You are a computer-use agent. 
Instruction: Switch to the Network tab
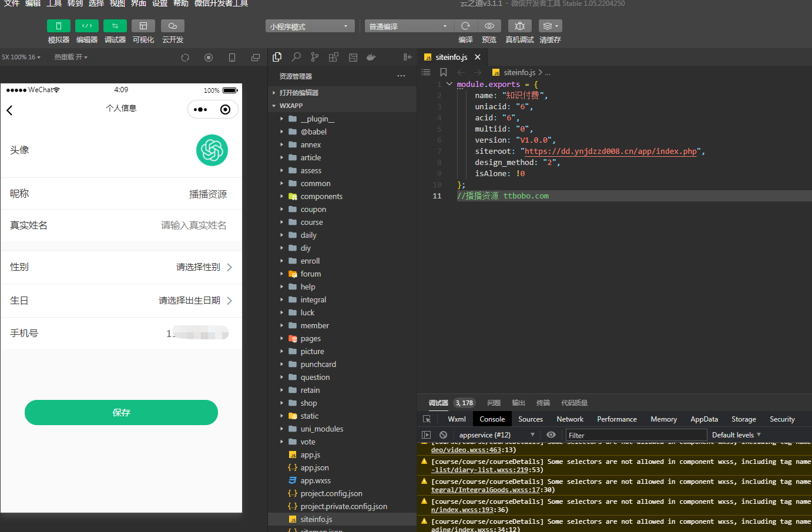[x=570, y=419]
